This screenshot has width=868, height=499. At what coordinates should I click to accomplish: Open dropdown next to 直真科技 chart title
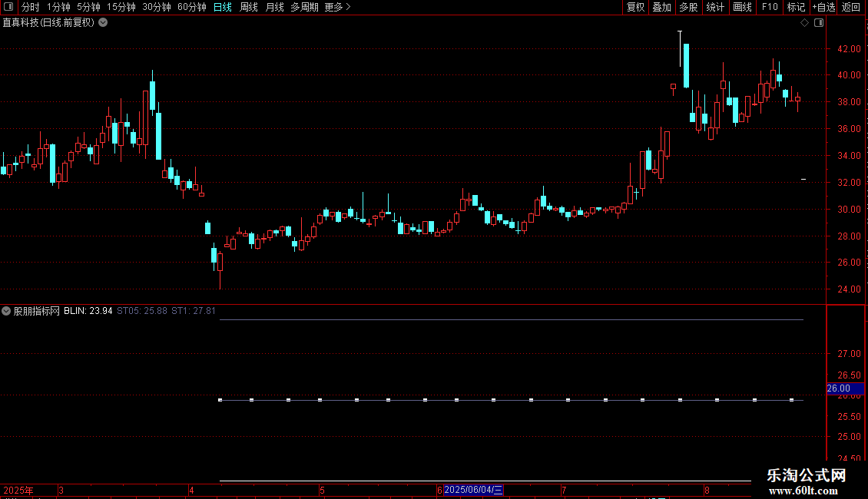103,23
